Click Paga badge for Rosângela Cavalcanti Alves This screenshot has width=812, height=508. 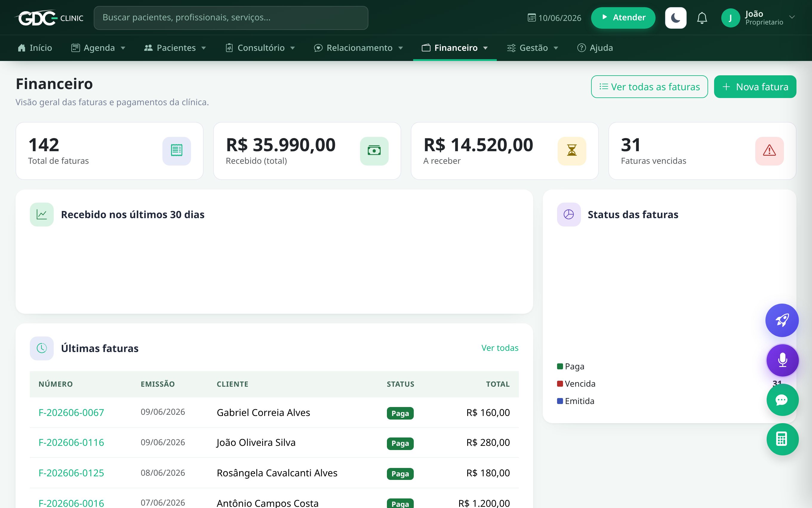[x=400, y=474]
